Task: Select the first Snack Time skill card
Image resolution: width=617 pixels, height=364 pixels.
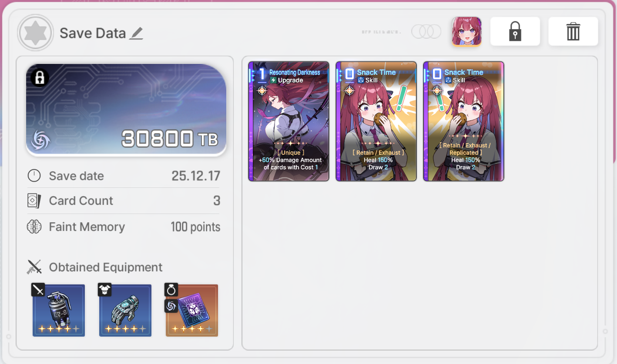Action: click(x=376, y=121)
